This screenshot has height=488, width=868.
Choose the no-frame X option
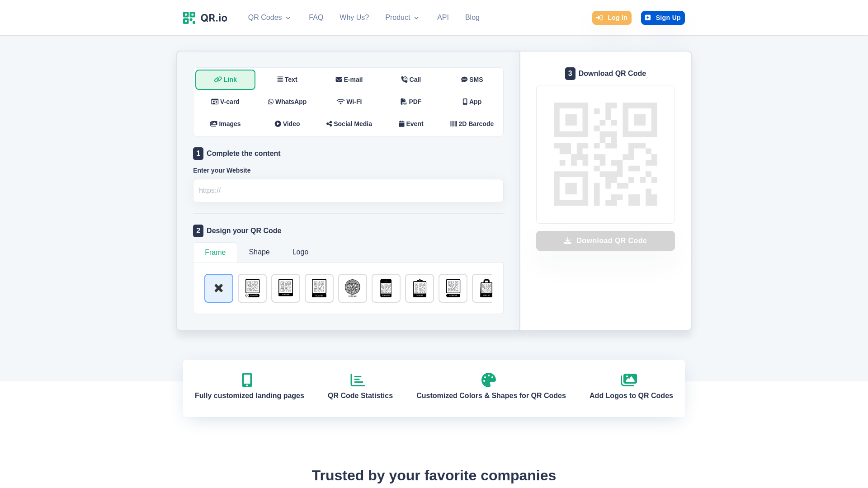pos(219,288)
